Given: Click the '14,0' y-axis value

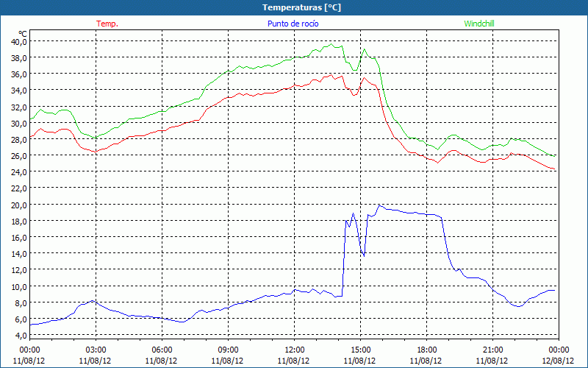Looking at the screenshot, I should [x=19, y=254].
